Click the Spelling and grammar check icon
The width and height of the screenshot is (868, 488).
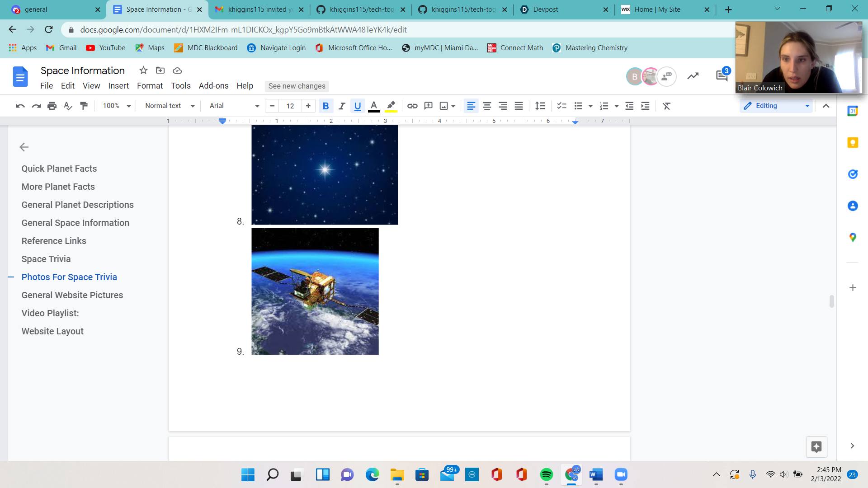pos(68,106)
